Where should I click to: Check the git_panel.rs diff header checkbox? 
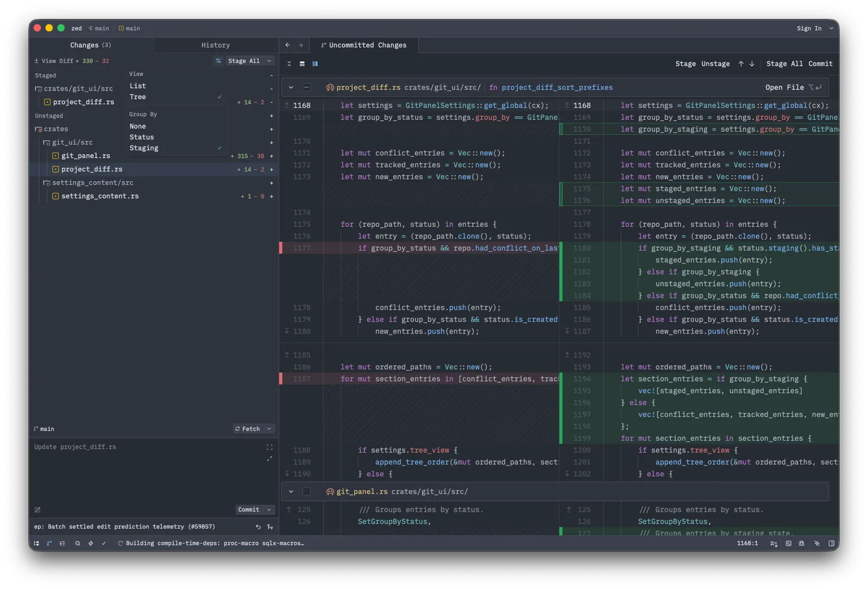[307, 491]
